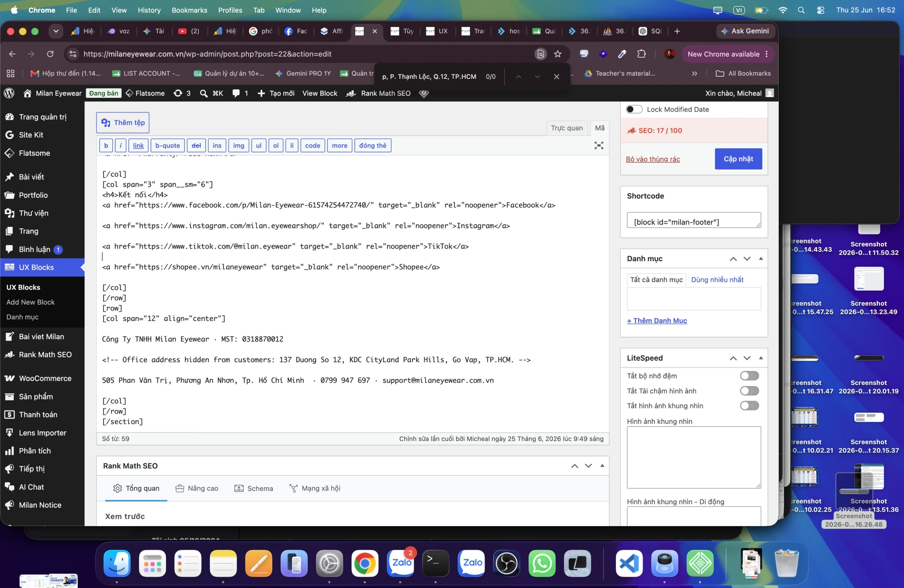
Task: Collapse the Rank Math SEO metabox
Action: tap(602, 466)
